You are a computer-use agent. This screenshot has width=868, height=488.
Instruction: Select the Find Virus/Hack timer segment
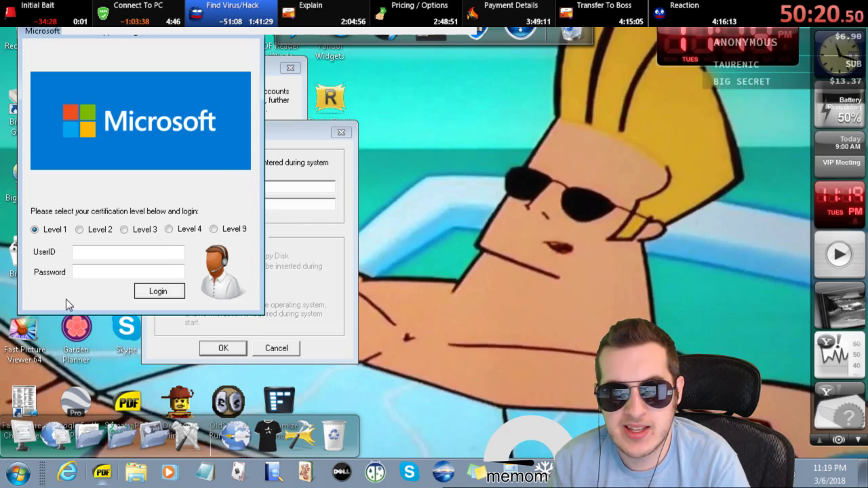231,13
